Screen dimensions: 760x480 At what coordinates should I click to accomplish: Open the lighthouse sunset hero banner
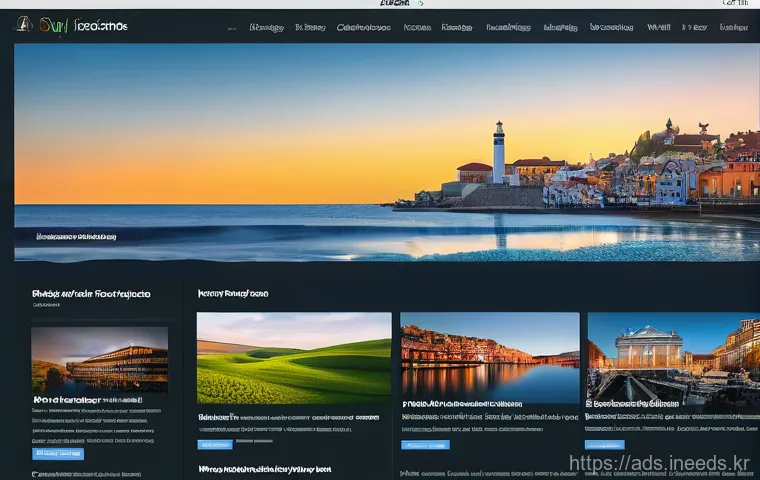point(387,152)
